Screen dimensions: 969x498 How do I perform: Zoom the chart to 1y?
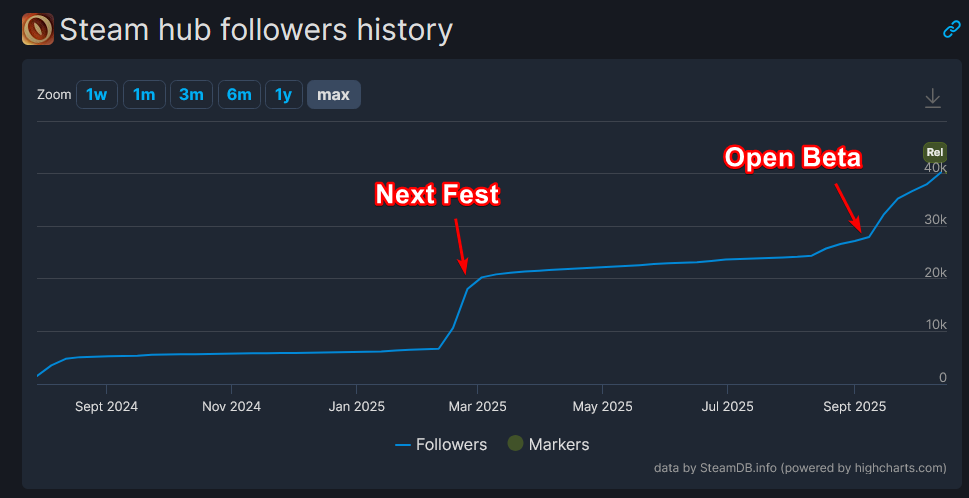click(284, 95)
